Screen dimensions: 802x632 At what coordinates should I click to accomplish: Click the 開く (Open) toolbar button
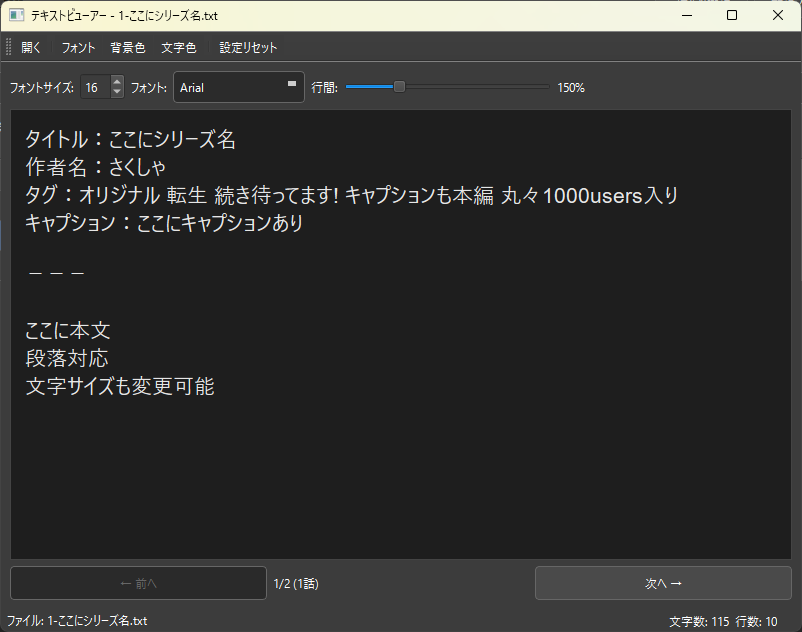(32, 47)
